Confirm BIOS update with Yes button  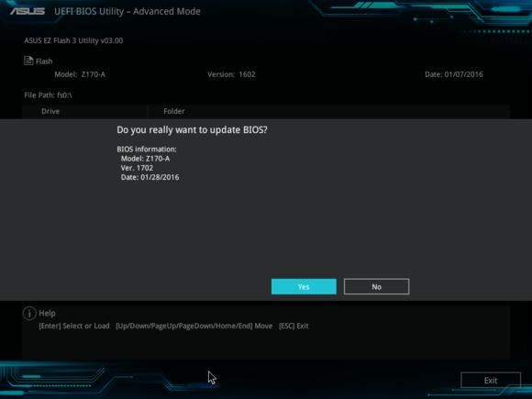(304, 287)
